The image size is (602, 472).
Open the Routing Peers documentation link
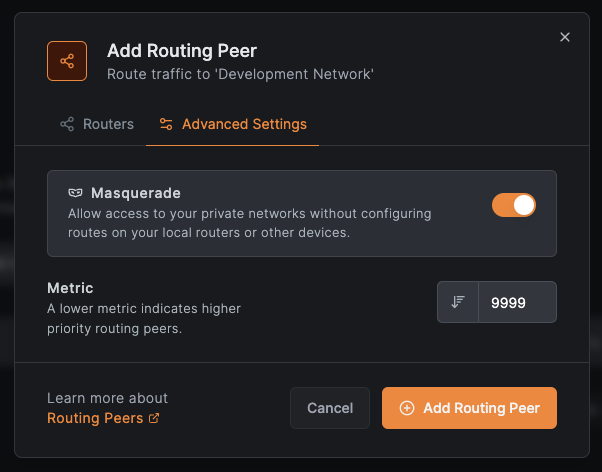click(95, 418)
